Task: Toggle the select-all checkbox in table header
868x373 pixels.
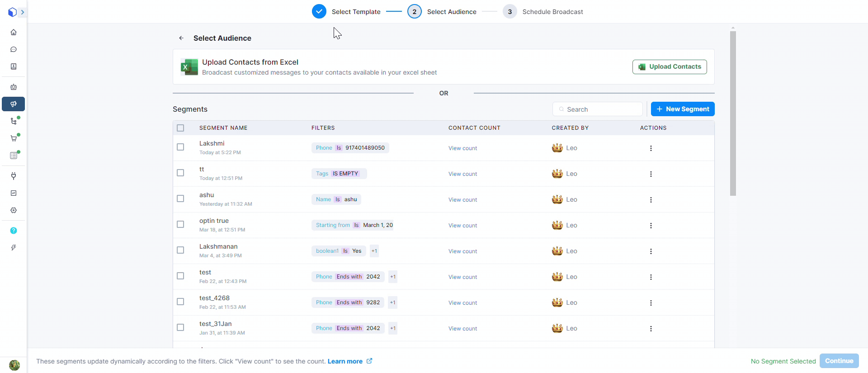Action: (x=180, y=128)
